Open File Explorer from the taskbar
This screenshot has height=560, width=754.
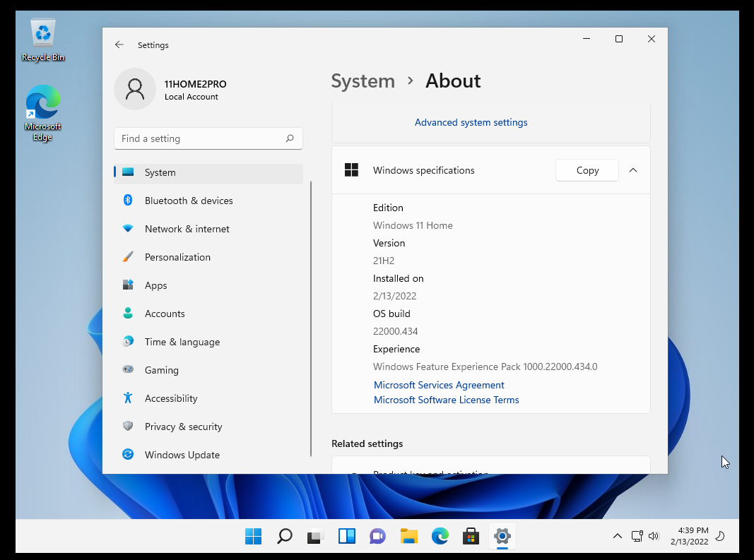[408, 536]
